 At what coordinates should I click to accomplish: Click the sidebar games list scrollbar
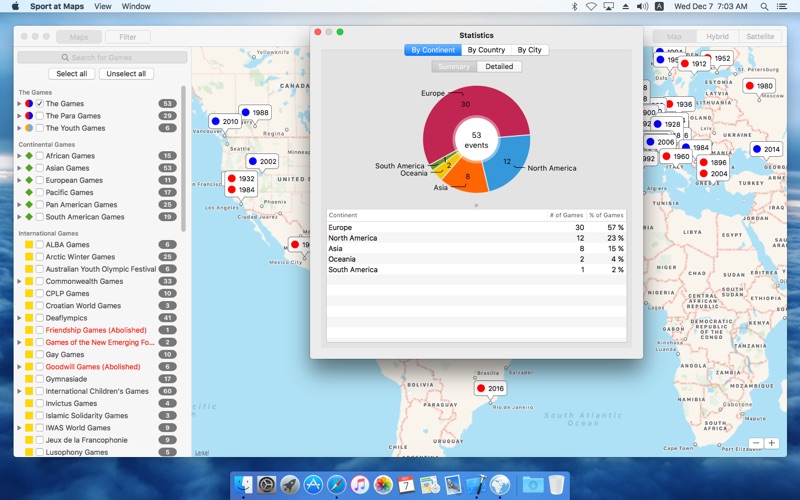point(183,158)
